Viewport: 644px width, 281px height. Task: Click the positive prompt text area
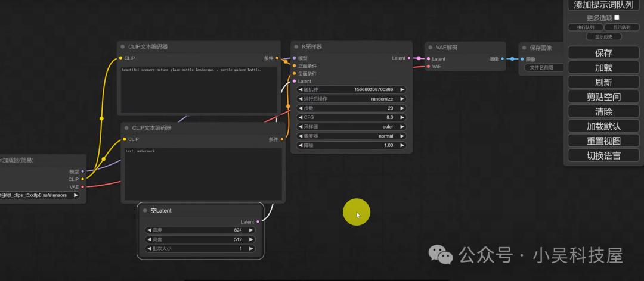199,89
